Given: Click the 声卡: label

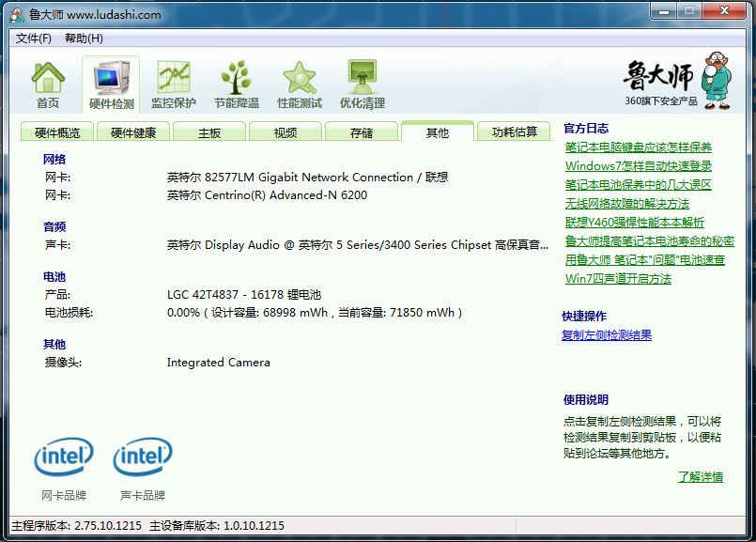Looking at the screenshot, I should click(x=58, y=245).
